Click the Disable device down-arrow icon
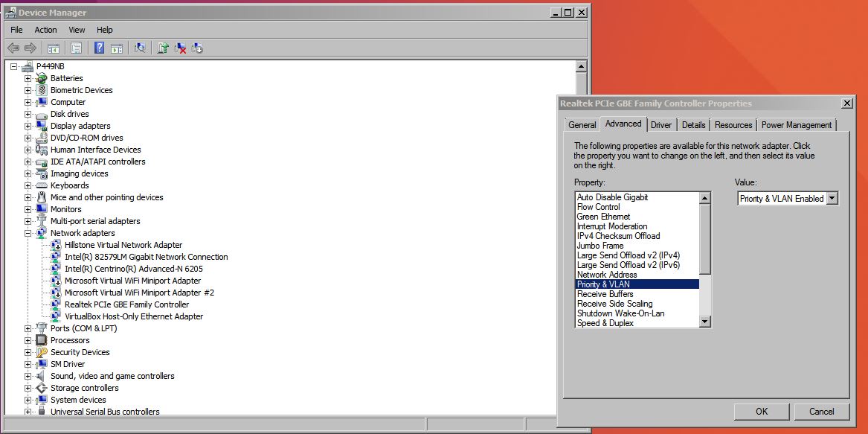Viewport: 868px width, 434px height. pyautogui.click(x=198, y=48)
